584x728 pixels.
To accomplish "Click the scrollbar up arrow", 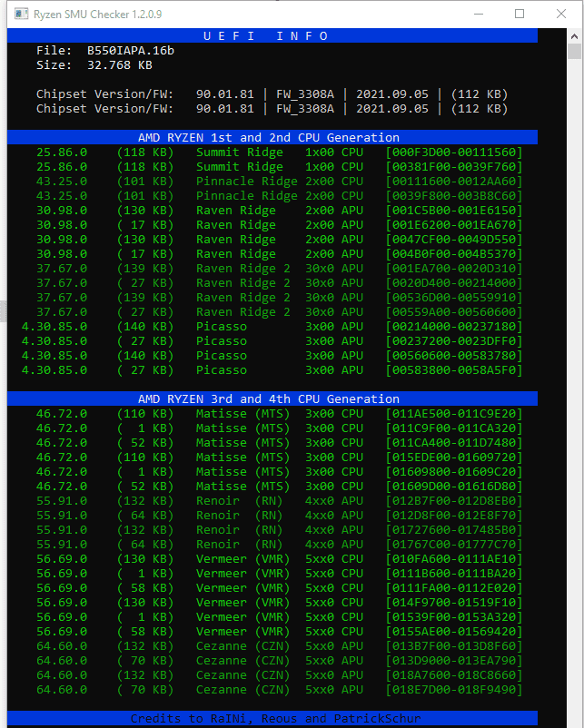I will [575, 35].
